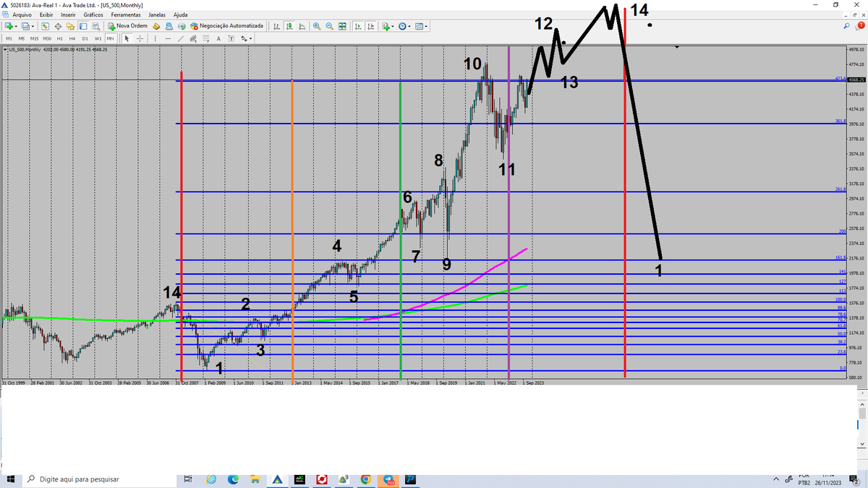Screen dimensions: 868x488
Task: Click the Nova Ordem button
Action: [x=127, y=26]
